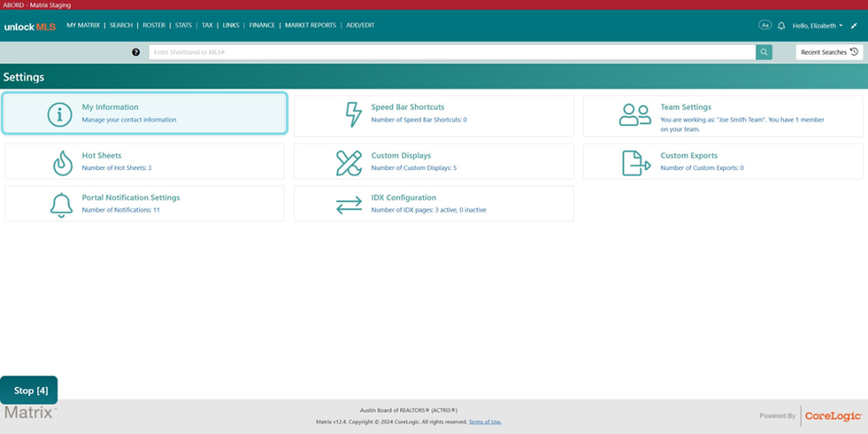Click 'Number of Speed Bar Shortcuts: 0' text
Image resolution: width=868 pixels, height=434 pixels.
pyautogui.click(x=419, y=120)
